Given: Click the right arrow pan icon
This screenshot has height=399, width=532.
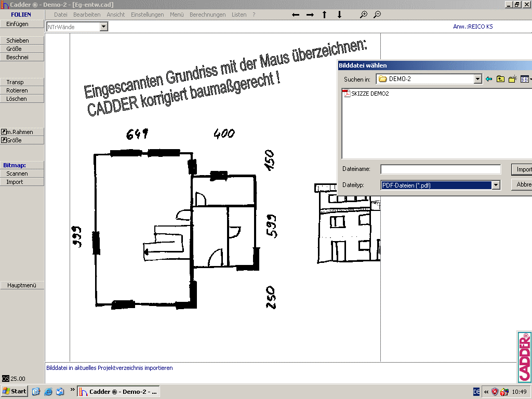Looking at the screenshot, I should click(310, 15).
